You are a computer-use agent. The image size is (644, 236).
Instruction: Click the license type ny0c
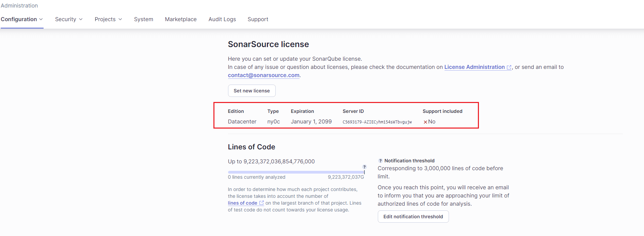point(274,121)
